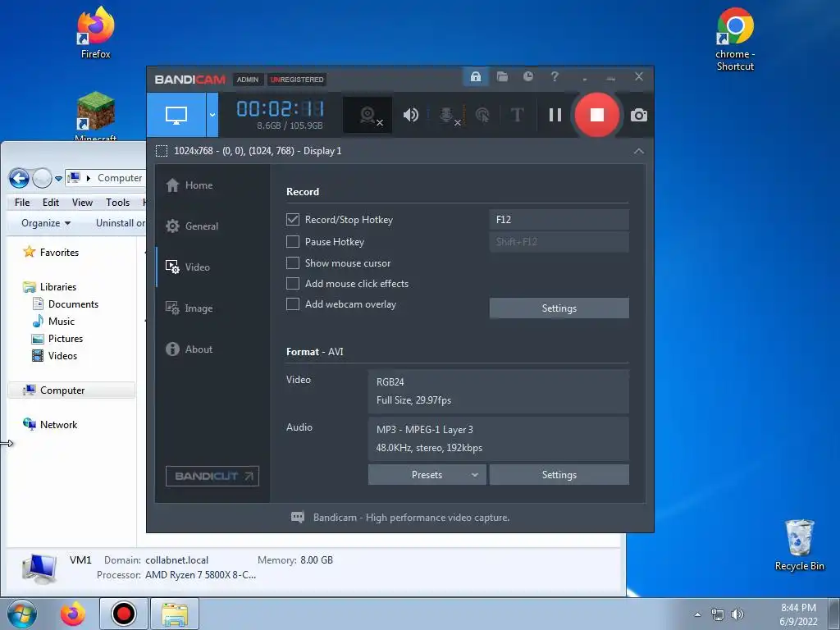
Task: Toggle the microphone icon in Bandicam toolbar
Action: click(x=447, y=115)
